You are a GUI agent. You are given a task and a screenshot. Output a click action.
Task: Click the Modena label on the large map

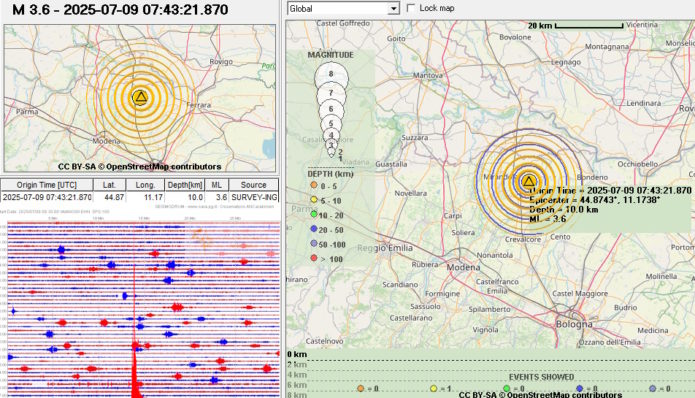pos(463,267)
